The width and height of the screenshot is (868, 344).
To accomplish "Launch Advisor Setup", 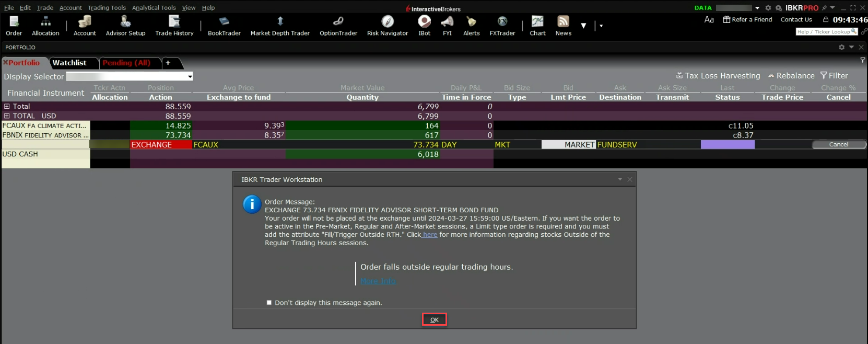I will point(125,26).
